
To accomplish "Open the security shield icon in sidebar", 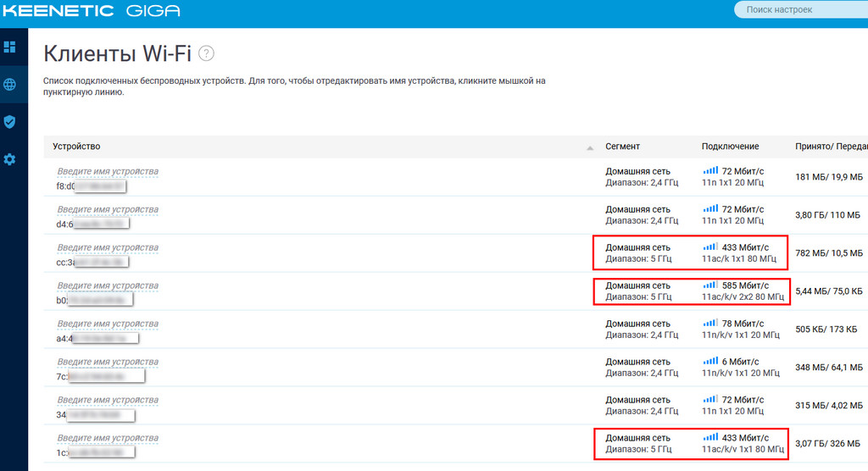I will click(x=9, y=122).
